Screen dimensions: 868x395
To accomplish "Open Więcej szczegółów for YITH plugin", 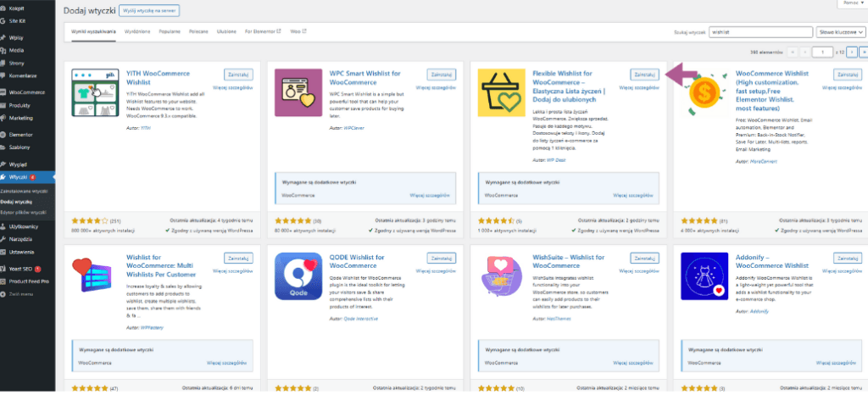I will pos(233,87).
